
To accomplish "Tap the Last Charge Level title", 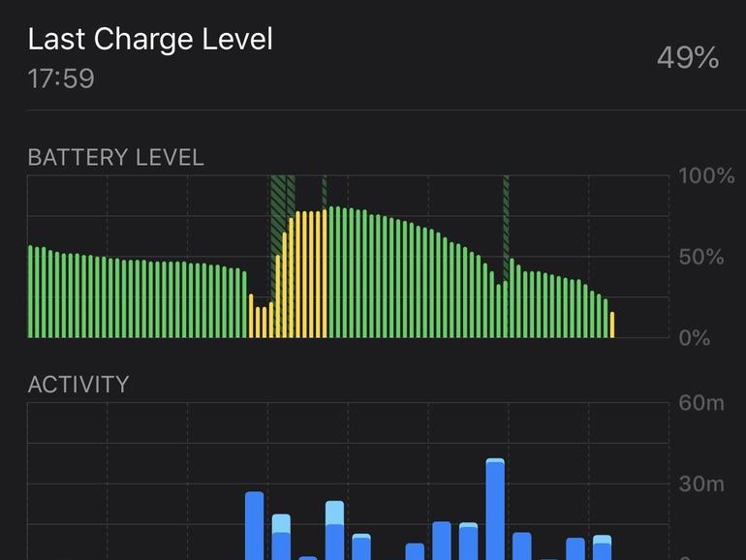I will coord(150,40).
